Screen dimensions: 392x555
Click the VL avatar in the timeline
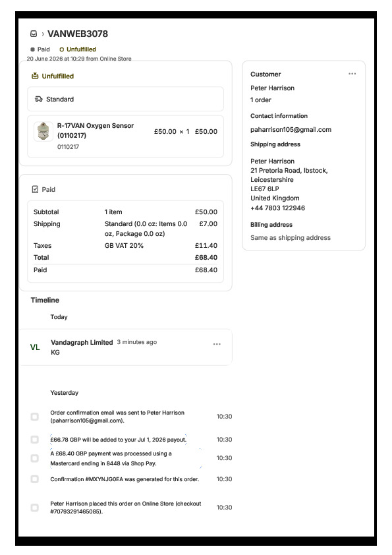pyautogui.click(x=35, y=347)
